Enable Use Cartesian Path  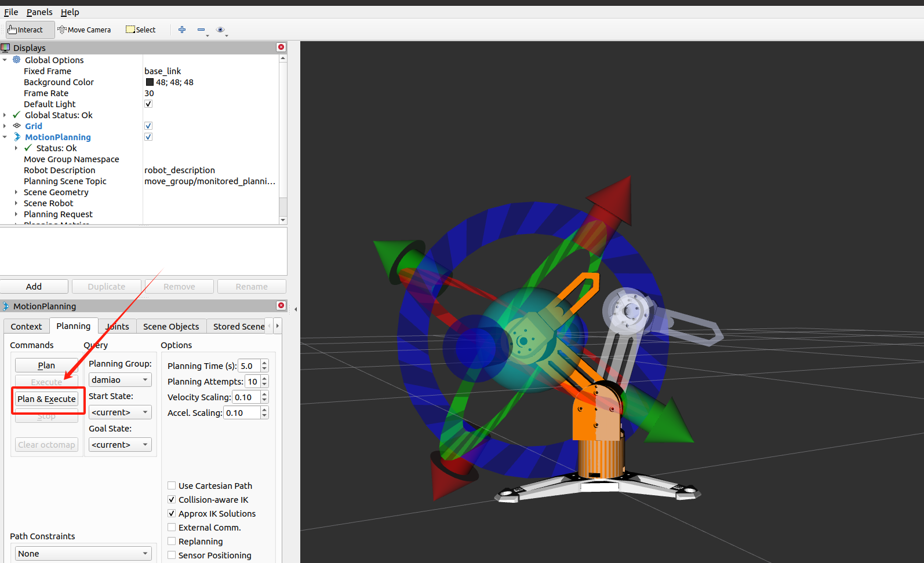click(172, 485)
